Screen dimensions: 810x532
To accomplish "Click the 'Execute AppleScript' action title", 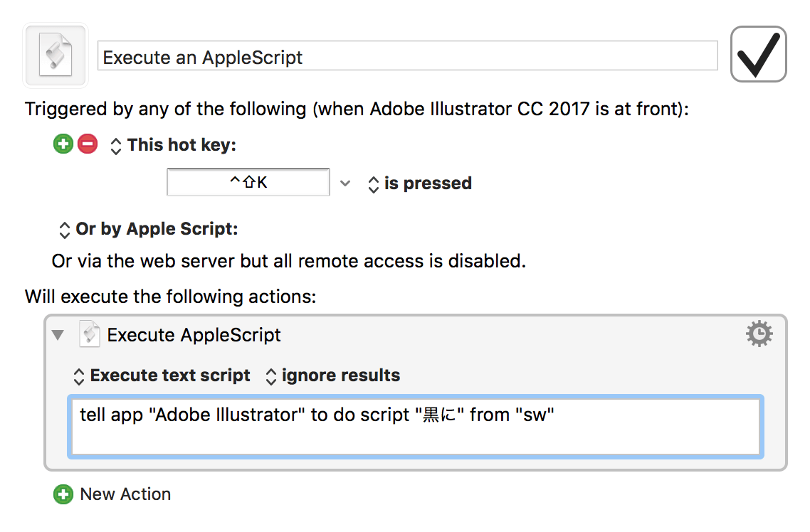I will 194,335.
